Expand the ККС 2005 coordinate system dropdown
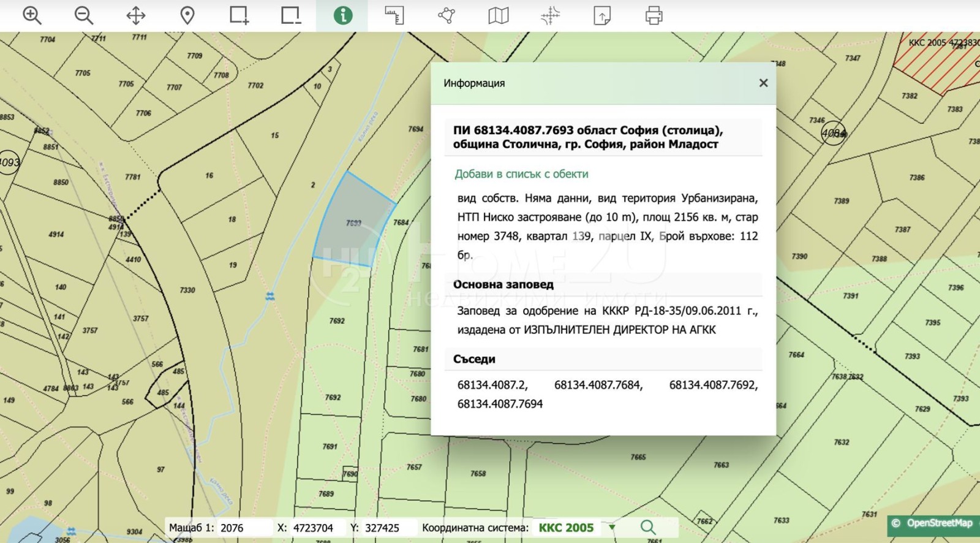The height and width of the screenshot is (543, 980). click(611, 528)
